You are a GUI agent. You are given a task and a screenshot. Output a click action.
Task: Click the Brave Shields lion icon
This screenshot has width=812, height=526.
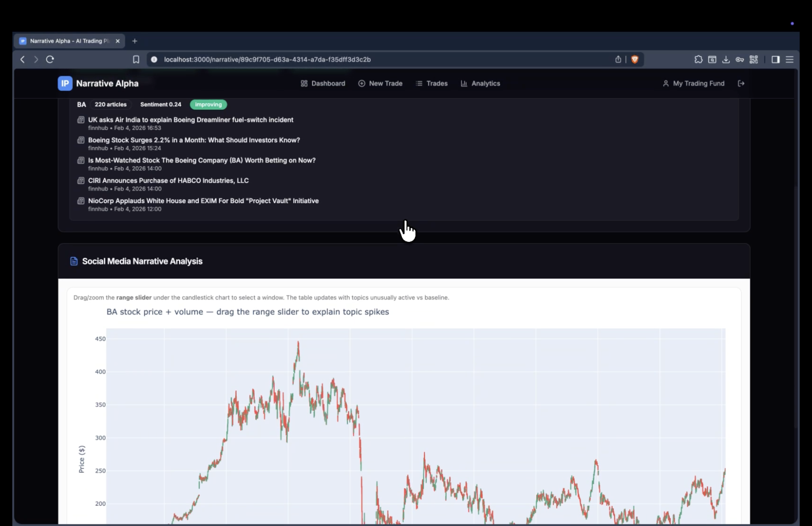635,59
